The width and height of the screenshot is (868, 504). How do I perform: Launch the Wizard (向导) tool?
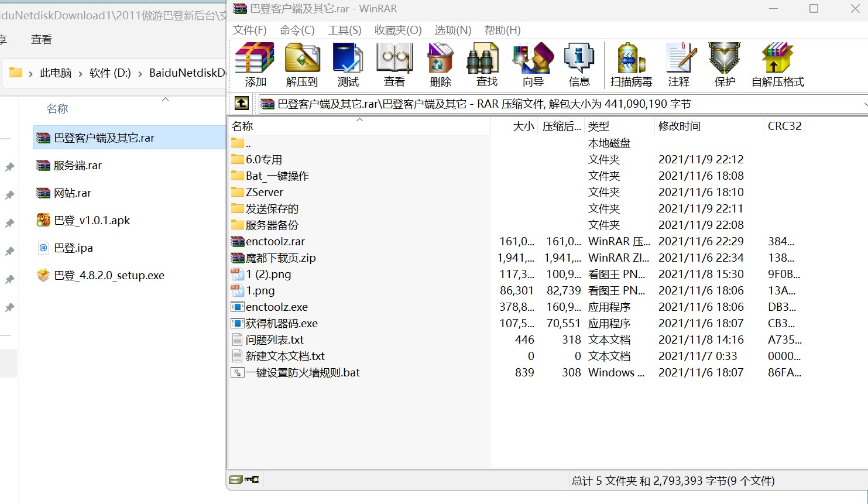pos(533,64)
